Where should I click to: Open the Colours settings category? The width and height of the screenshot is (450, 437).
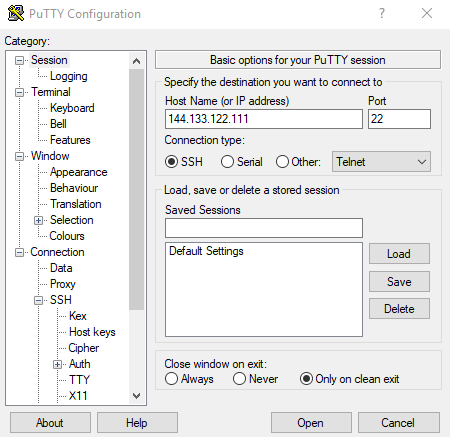67,236
